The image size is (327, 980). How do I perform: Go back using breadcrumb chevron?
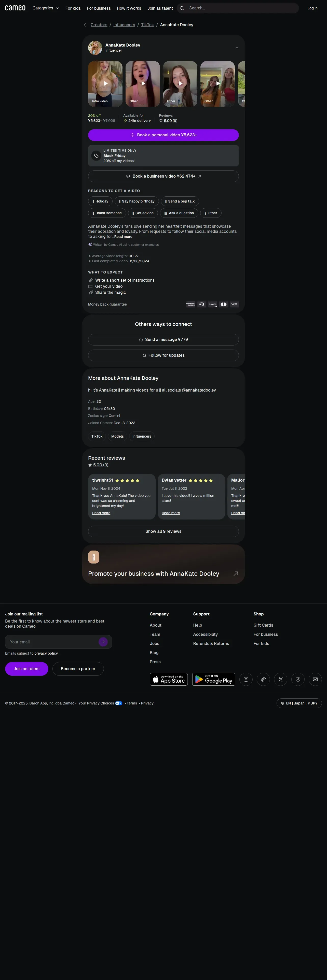(x=85, y=25)
